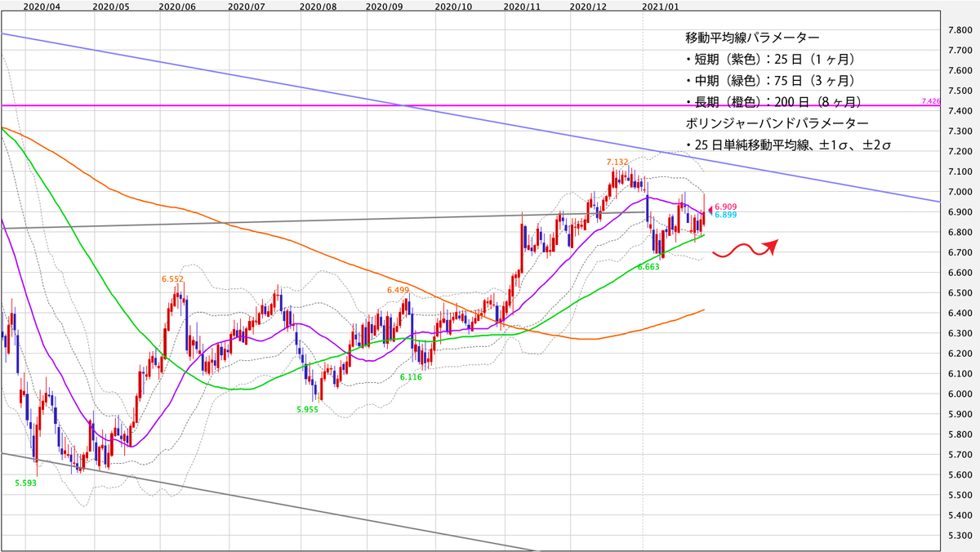Click the 6.000 price axis label

pyautogui.click(x=959, y=394)
